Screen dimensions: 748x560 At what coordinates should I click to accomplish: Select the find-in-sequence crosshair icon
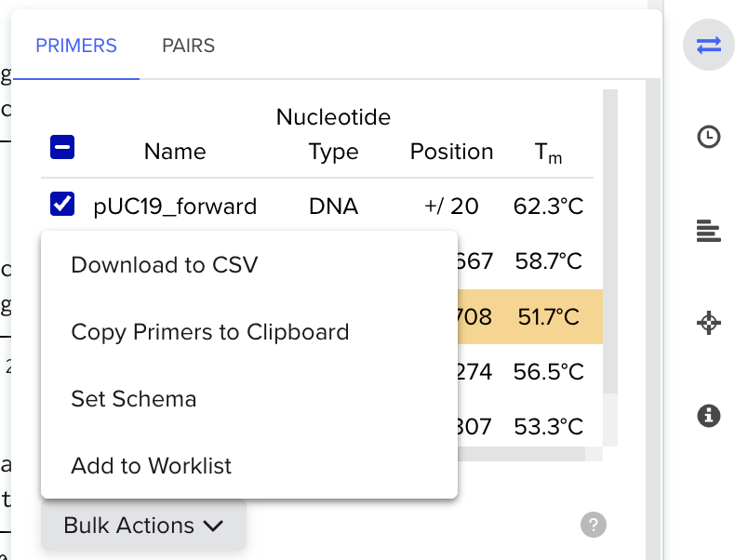coord(708,323)
